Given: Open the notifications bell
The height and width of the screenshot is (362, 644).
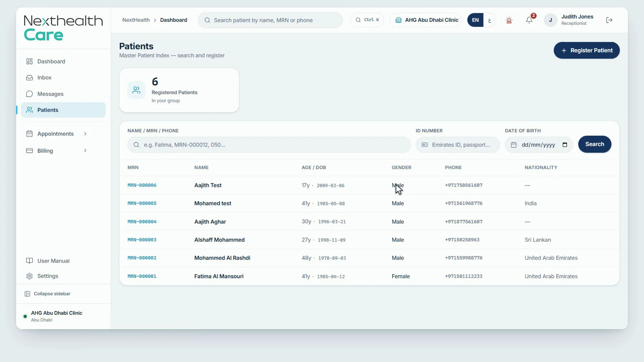Looking at the screenshot, I should coord(529,20).
